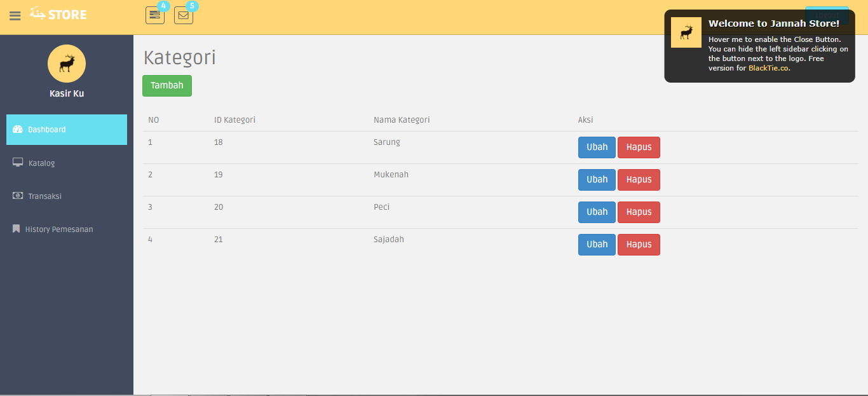
Task: Click Ubah for the Sajadah row
Action: point(596,244)
